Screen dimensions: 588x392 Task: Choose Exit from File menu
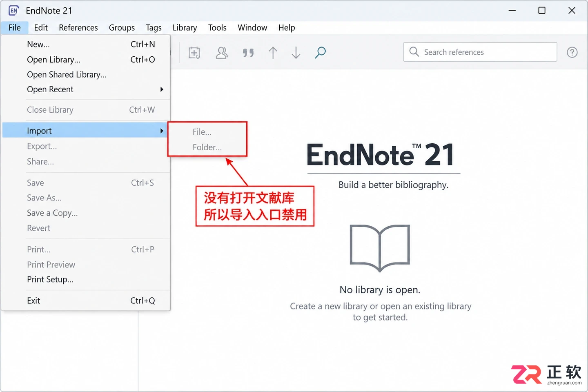86,301
